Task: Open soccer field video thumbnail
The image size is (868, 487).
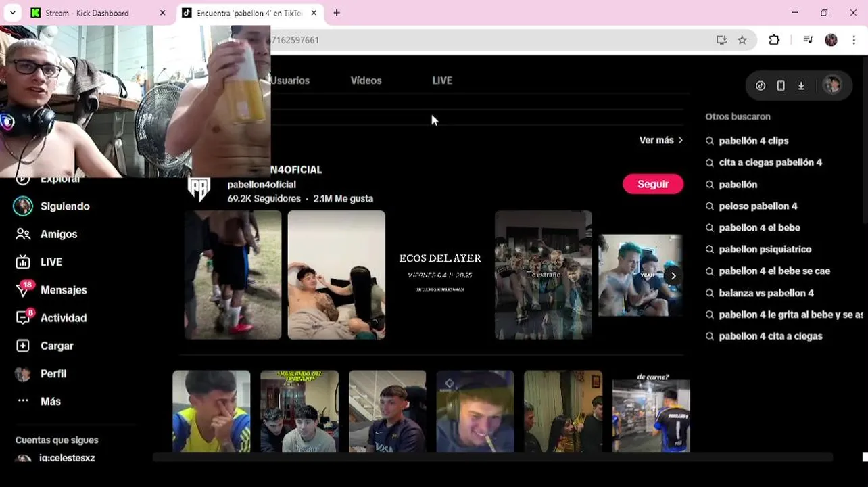Action: pyautogui.click(x=233, y=275)
